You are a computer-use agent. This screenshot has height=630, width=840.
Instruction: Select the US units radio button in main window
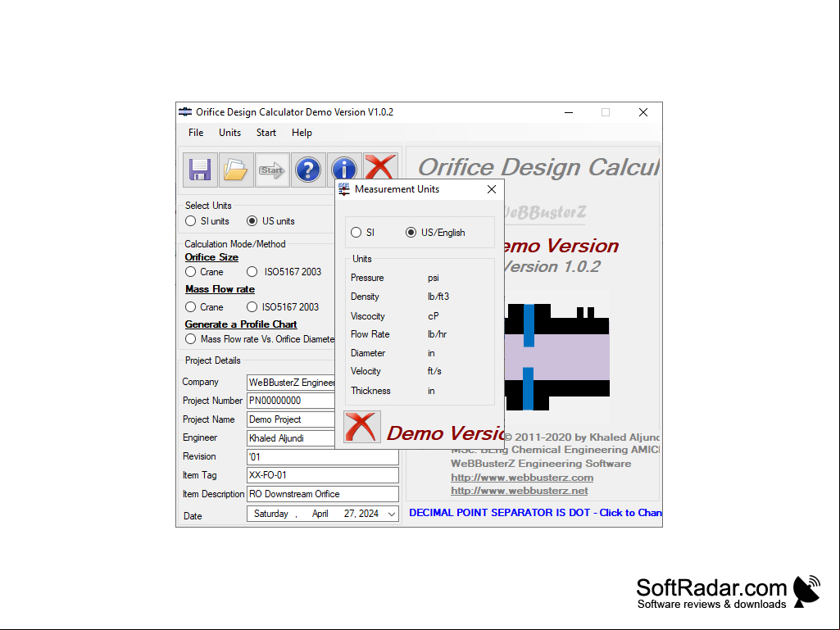pyautogui.click(x=252, y=220)
